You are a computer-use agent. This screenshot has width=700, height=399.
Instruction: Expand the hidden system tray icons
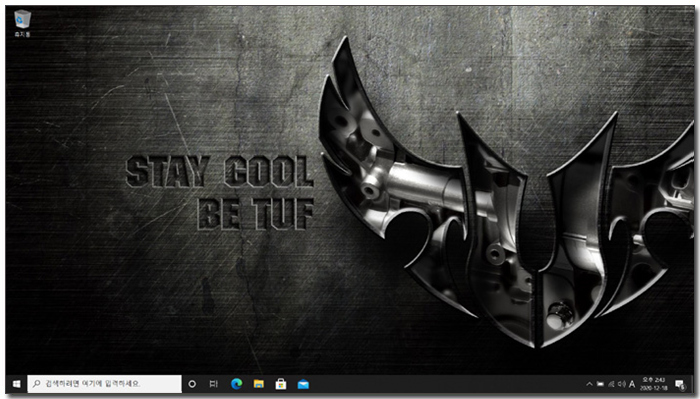click(589, 384)
